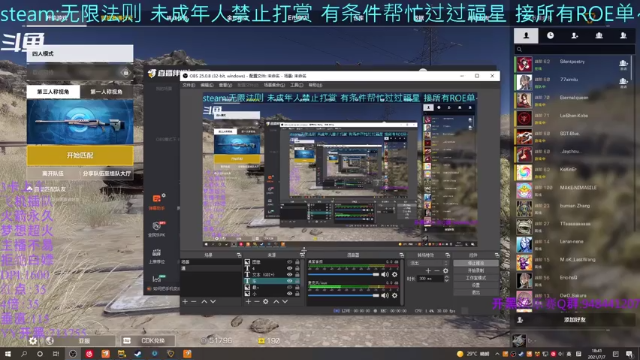Click OBS stop streaming button
The image size is (640, 360).
(476, 263)
